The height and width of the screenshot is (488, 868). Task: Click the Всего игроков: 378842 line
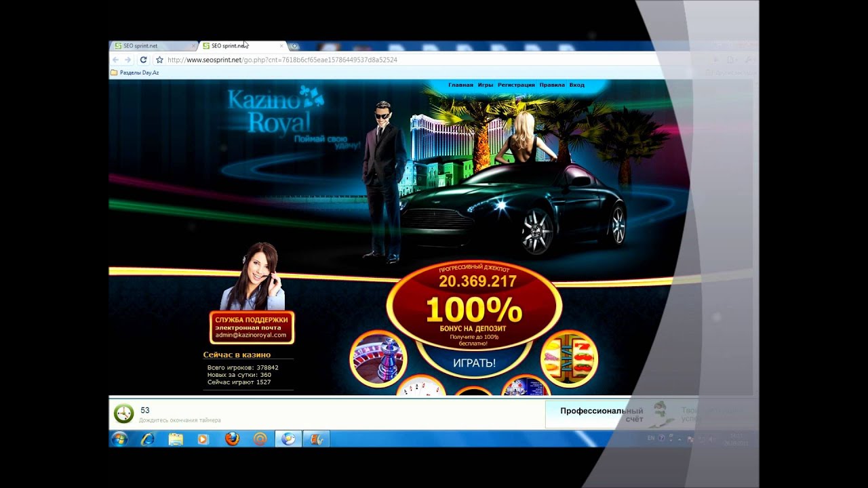point(243,367)
